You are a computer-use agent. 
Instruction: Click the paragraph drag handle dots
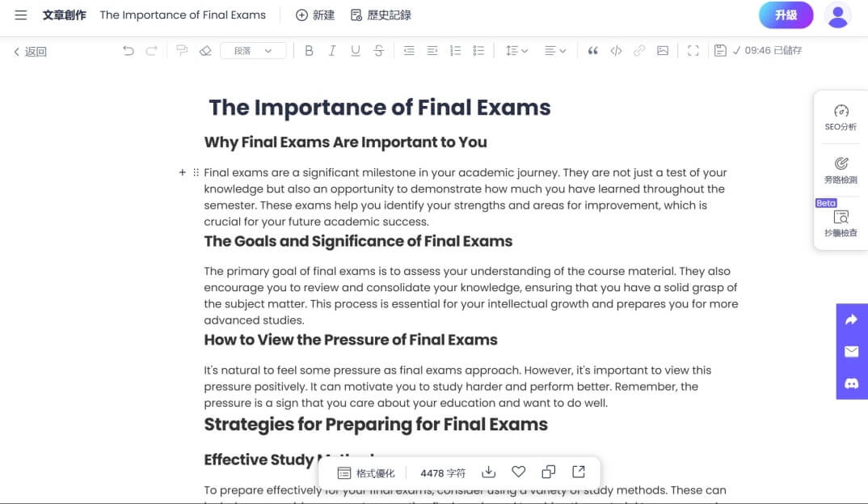(196, 173)
